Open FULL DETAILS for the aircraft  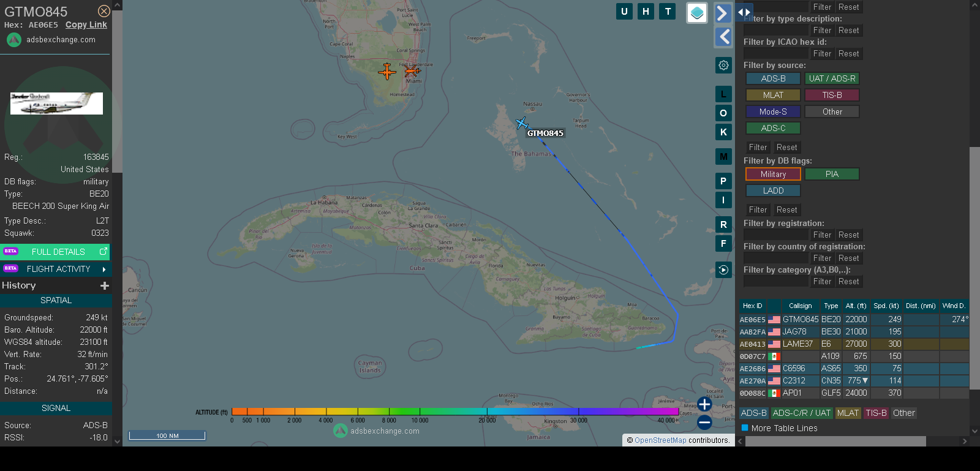point(55,252)
